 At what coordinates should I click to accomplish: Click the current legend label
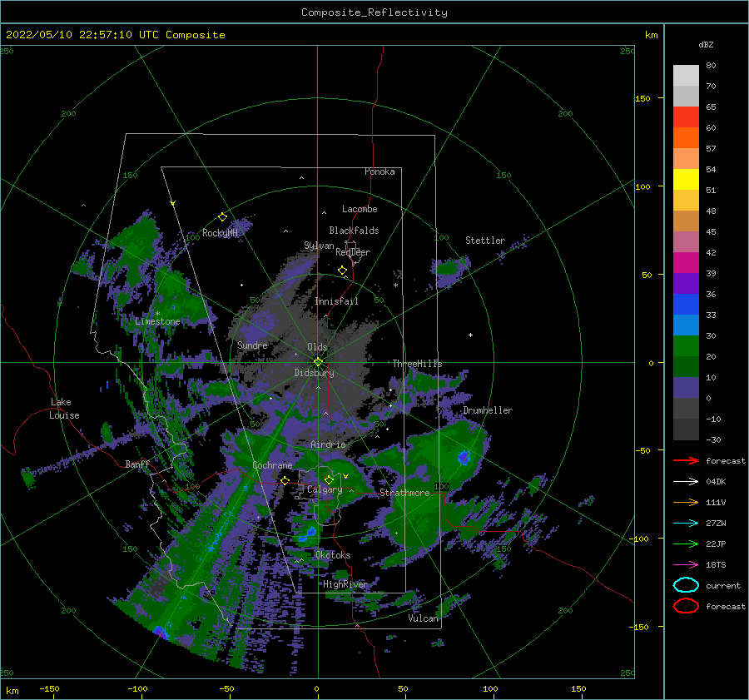point(723,585)
